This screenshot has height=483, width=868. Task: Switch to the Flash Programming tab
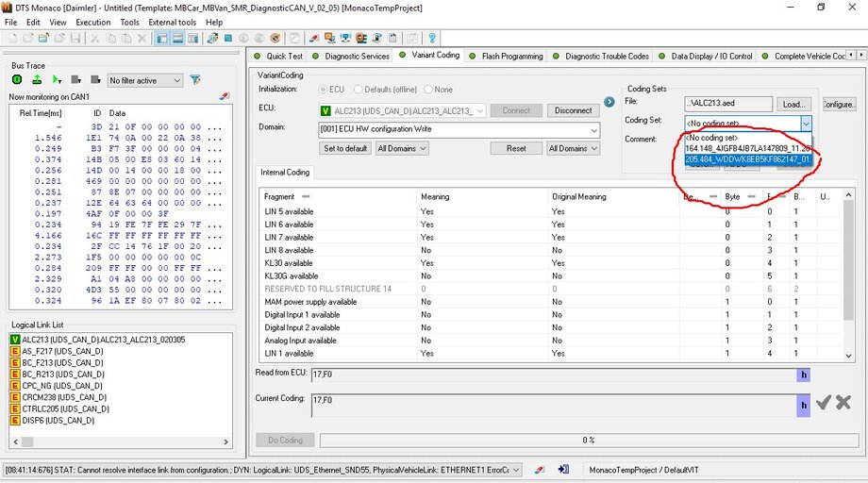(x=506, y=56)
